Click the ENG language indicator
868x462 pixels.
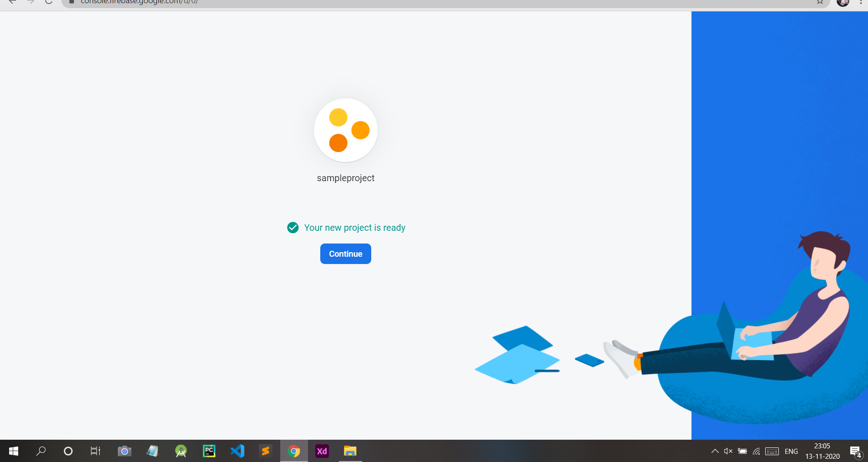791,451
